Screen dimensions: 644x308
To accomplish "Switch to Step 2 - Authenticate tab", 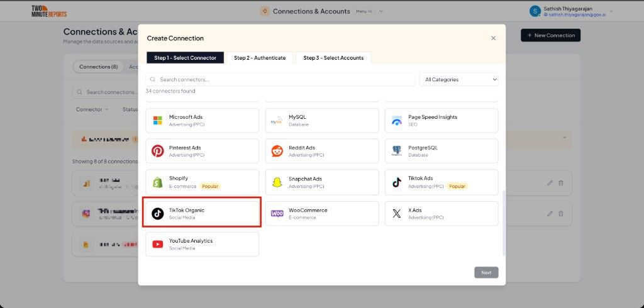I will point(260,58).
